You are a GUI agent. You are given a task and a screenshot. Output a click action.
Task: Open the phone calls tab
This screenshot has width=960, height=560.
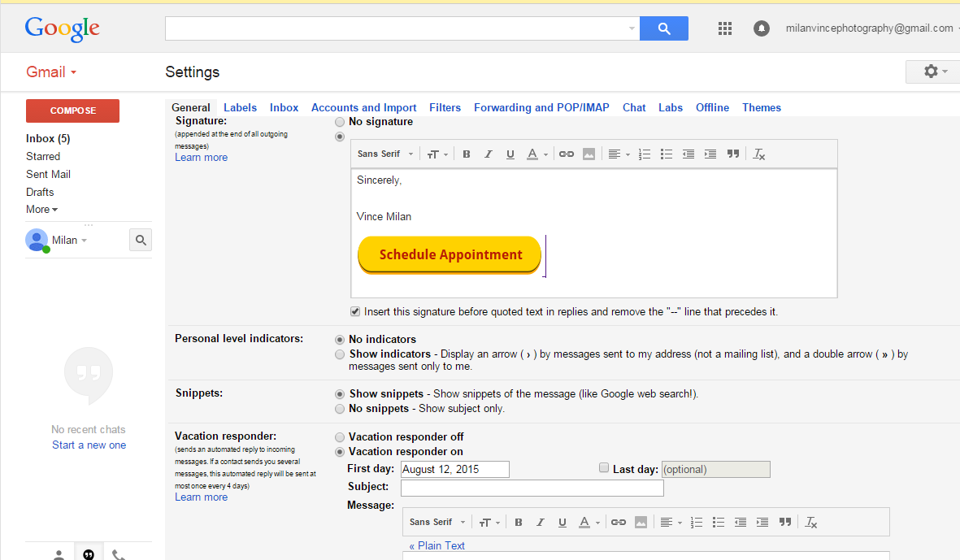[119, 554]
